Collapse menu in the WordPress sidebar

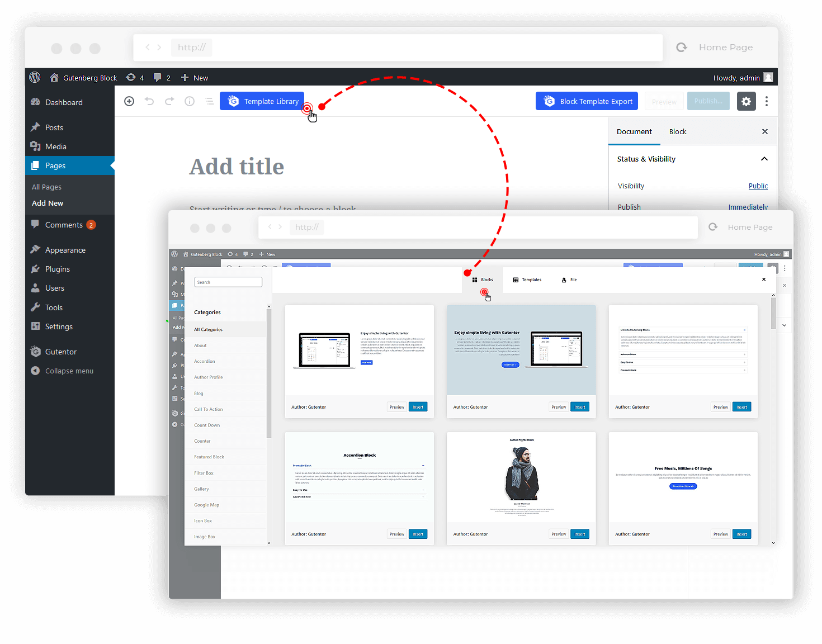tap(69, 371)
